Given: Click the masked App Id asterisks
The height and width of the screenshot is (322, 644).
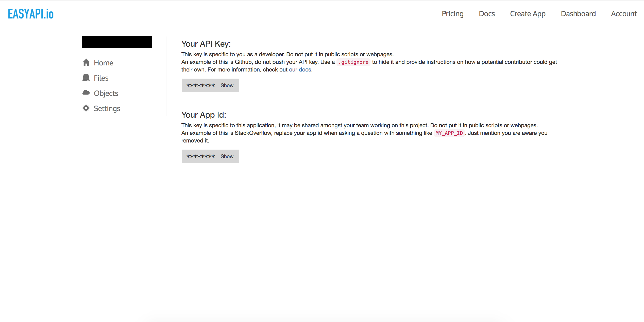Looking at the screenshot, I should pyautogui.click(x=200, y=156).
